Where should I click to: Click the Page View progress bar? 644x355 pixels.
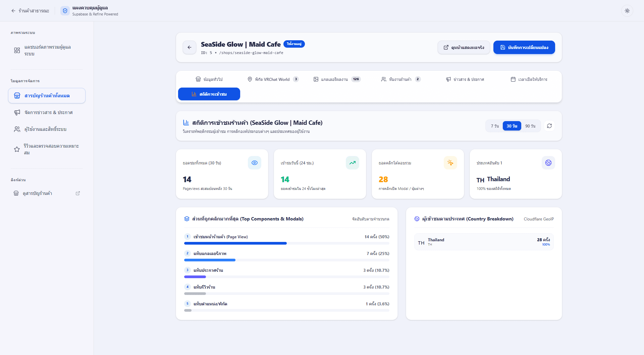pyautogui.click(x=286, y=243)
